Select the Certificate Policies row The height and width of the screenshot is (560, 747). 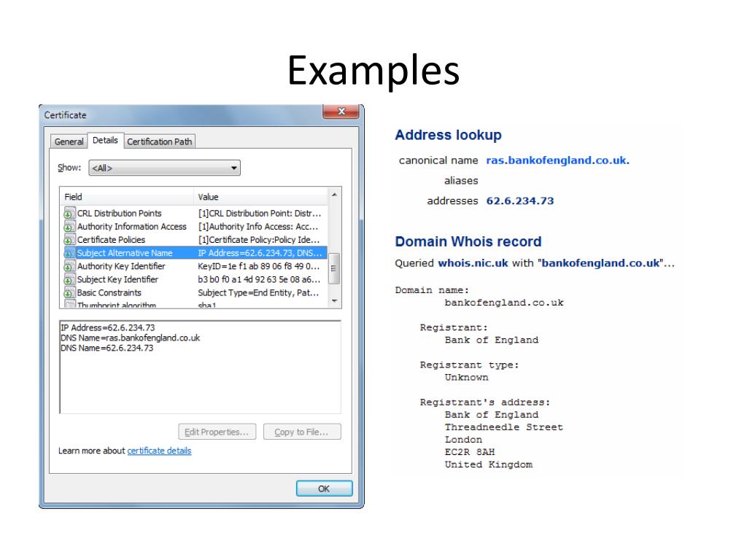tap(194, 239)
